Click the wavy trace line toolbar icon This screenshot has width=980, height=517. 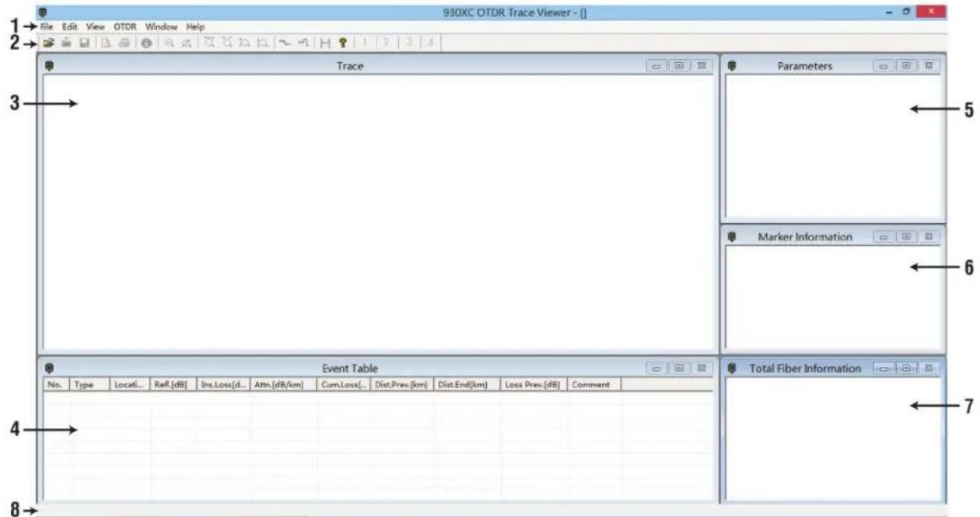[284, 43]
